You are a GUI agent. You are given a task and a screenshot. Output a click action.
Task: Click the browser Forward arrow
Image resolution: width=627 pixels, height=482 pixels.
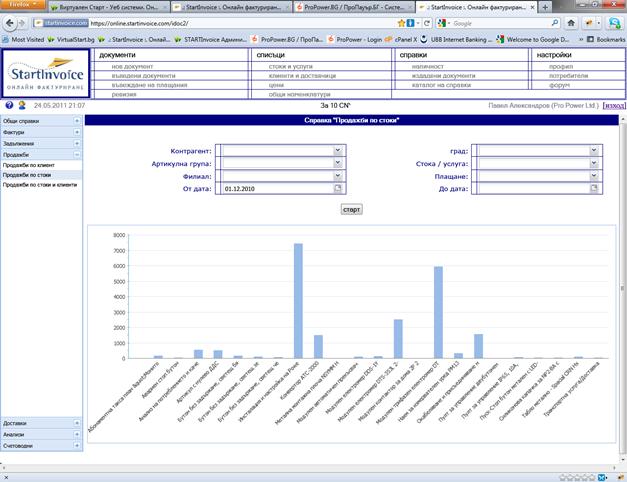tap(22, 23)
